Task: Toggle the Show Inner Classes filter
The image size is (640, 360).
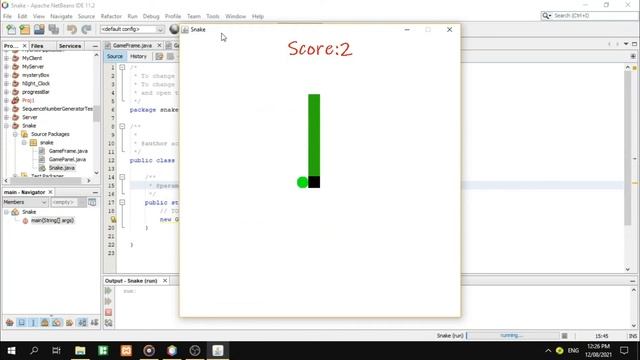Action: 57,323
